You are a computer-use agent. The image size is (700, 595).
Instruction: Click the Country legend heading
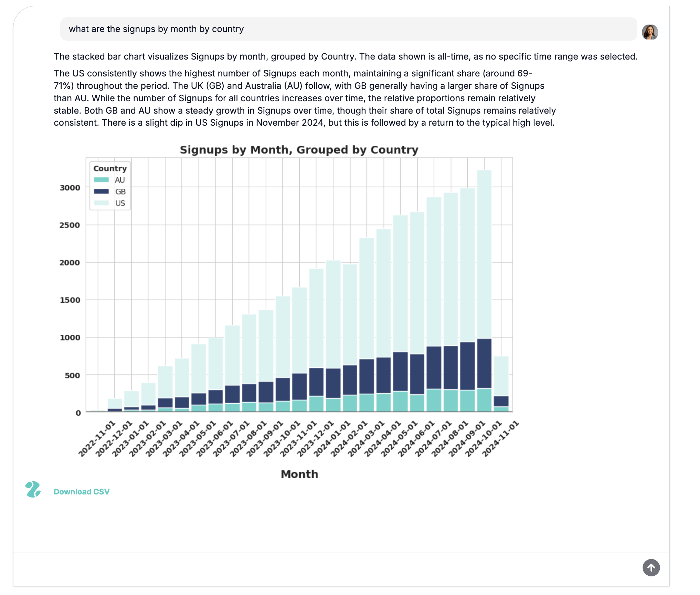pyautogui.click(x=110, y=168)
